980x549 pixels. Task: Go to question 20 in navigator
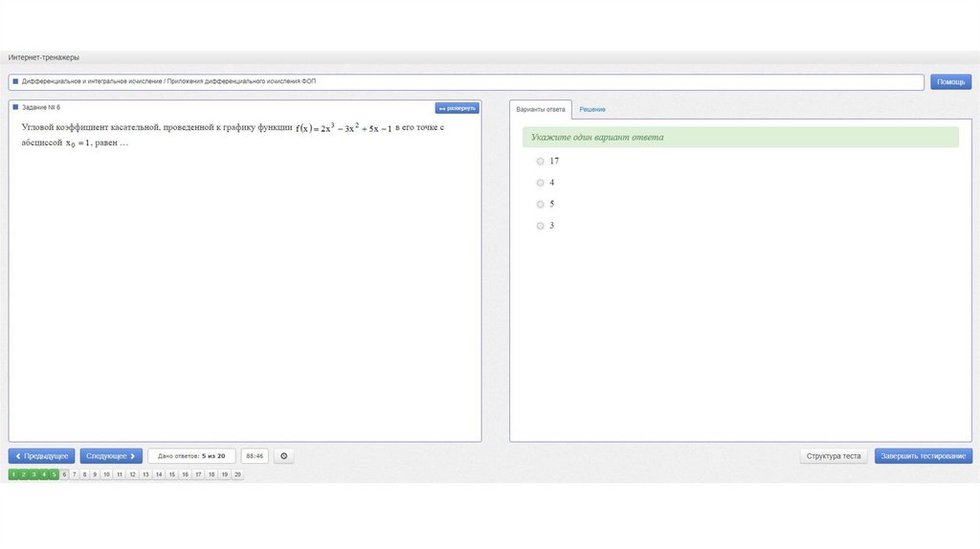click(x=237, y=474)
